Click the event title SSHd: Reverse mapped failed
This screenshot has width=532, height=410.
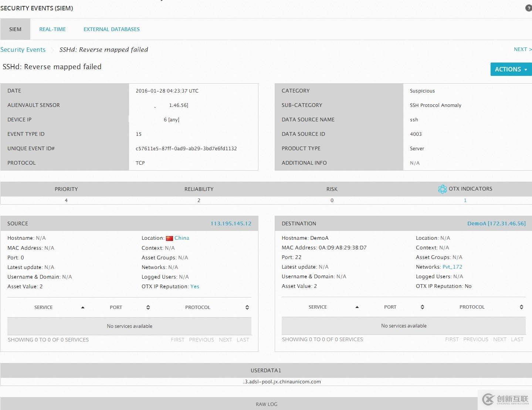click(x=52, y=67)
